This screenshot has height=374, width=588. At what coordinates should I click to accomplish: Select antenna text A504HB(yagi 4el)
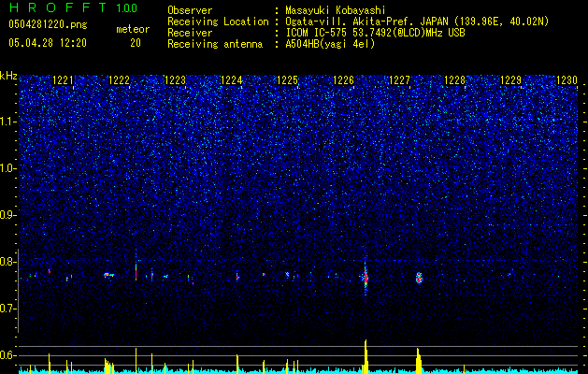[330, 44]
